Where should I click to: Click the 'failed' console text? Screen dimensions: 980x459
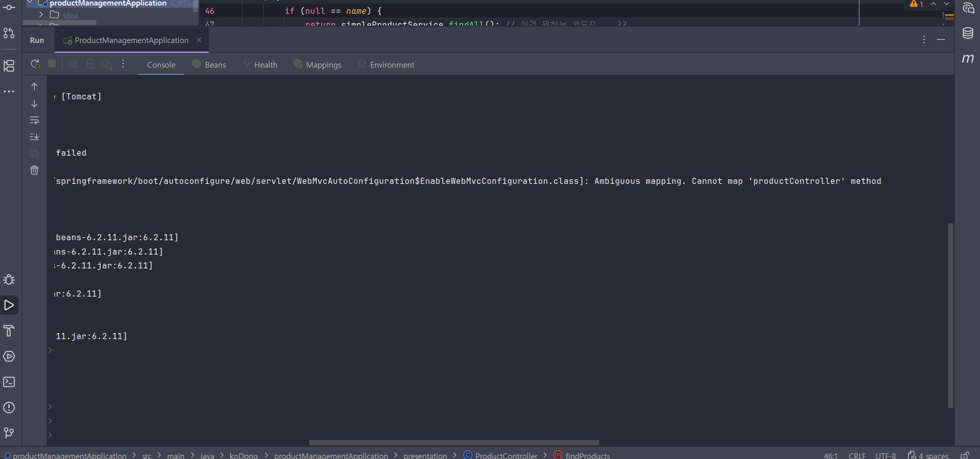[71, 153]
